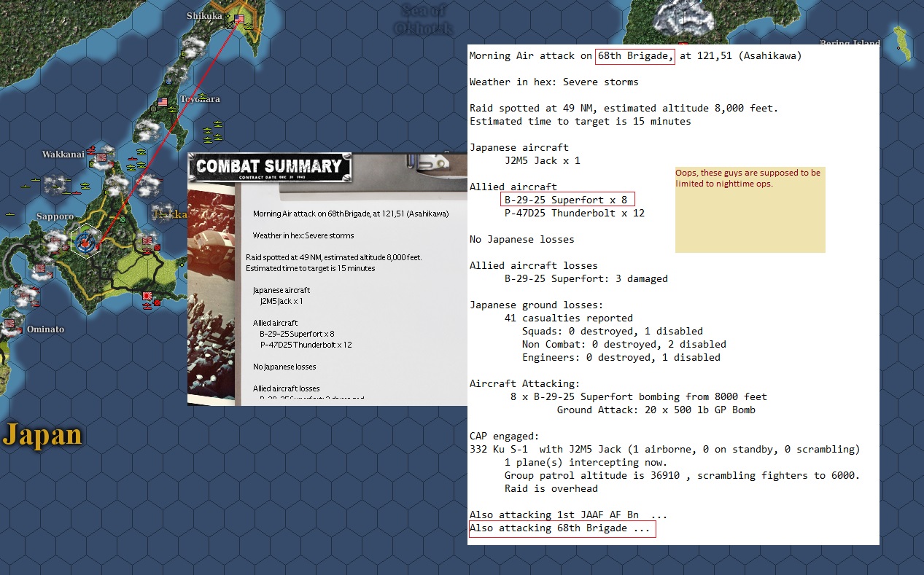Click the US flag base at Shikuka
This screenshot has height=575, width=924.
pos(239,19)
